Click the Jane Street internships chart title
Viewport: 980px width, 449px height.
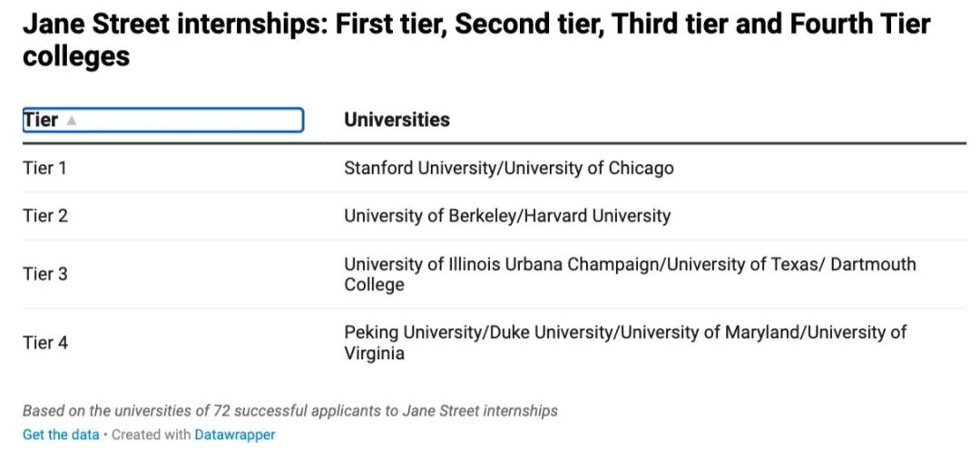(x=476, y=41)
